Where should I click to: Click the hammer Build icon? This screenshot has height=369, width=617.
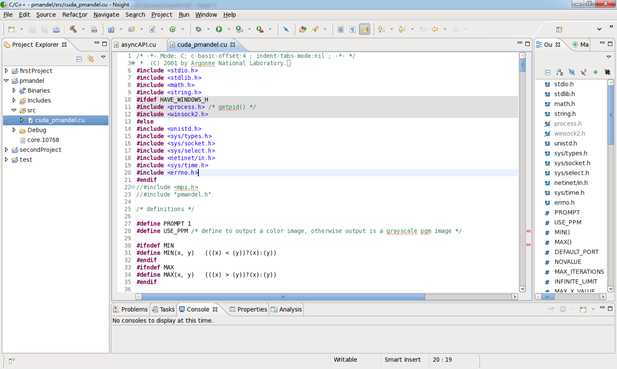coord(73,29)
